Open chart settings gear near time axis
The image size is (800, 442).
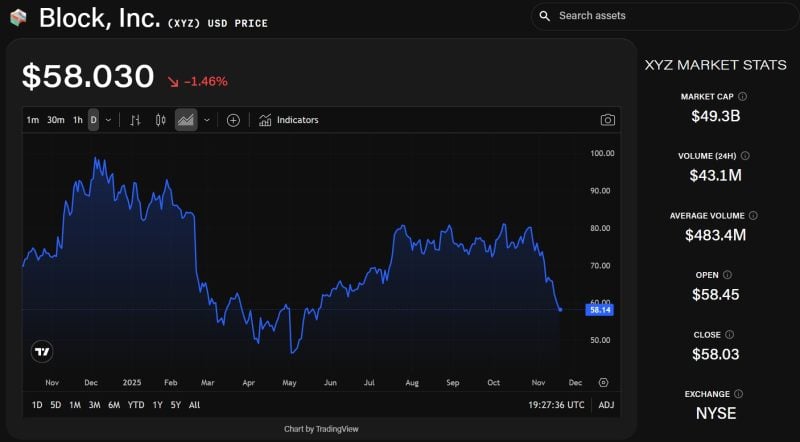coord(603,382)
